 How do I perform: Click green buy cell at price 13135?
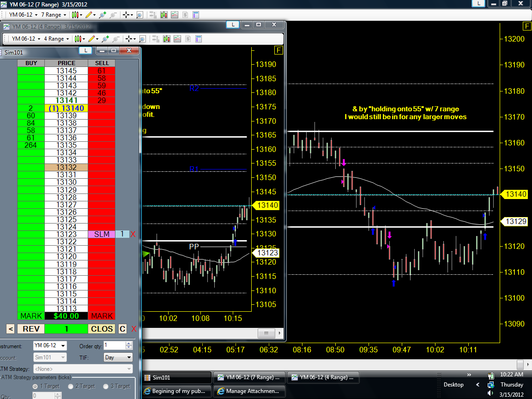click(x=31, y=145)
